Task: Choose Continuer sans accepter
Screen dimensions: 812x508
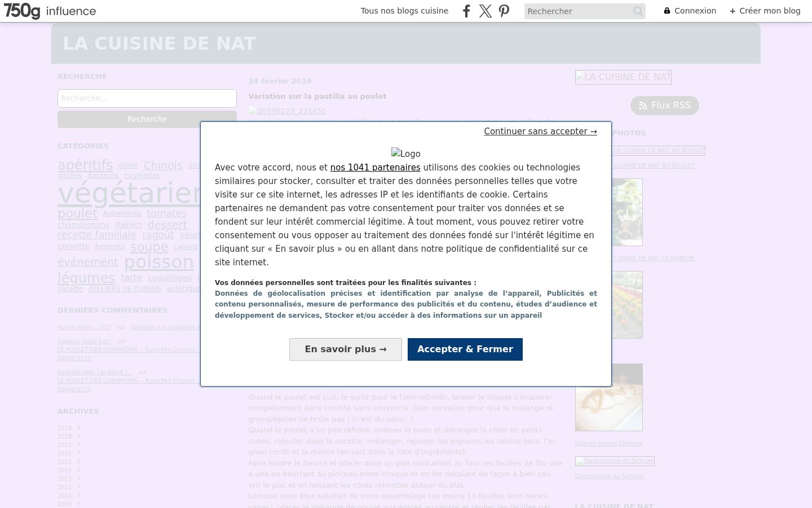Action: (540, 132)
